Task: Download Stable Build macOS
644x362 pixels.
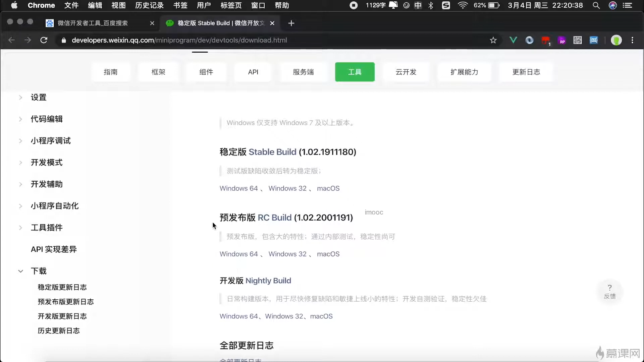Action: pos(328,188)
